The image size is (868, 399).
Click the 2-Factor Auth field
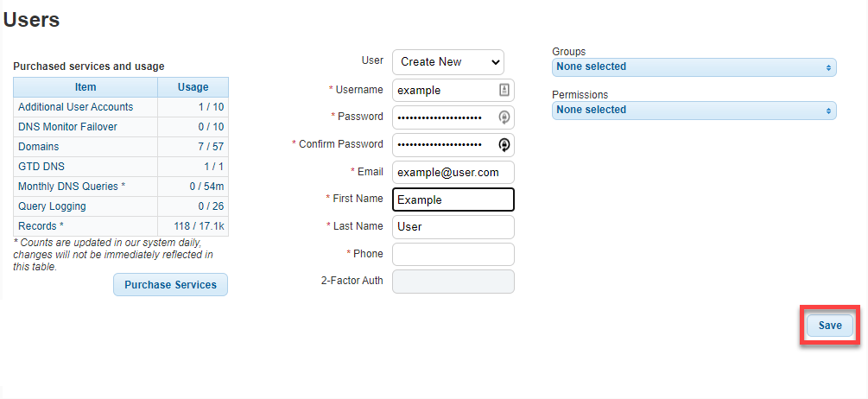(x=453, y=282)
